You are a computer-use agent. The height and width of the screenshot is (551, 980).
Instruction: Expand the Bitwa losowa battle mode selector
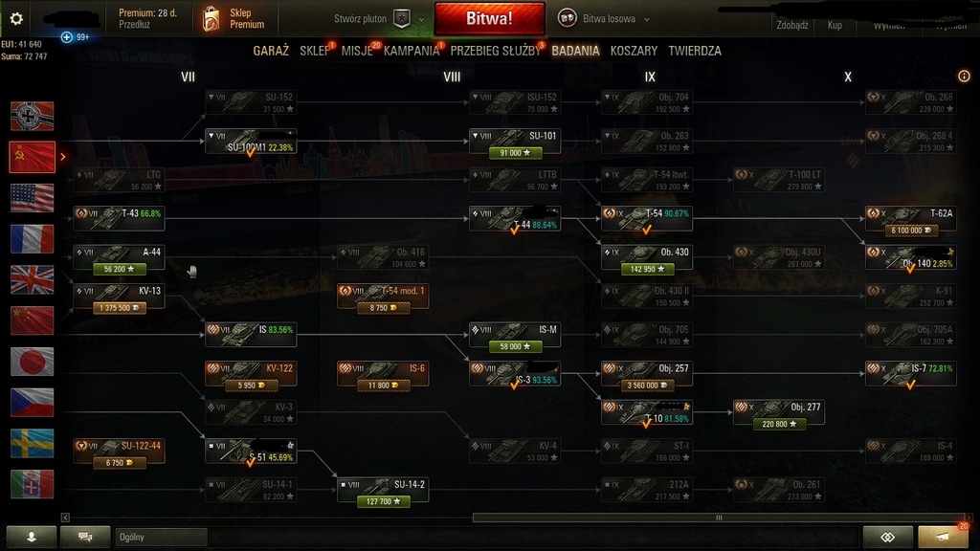603,19
